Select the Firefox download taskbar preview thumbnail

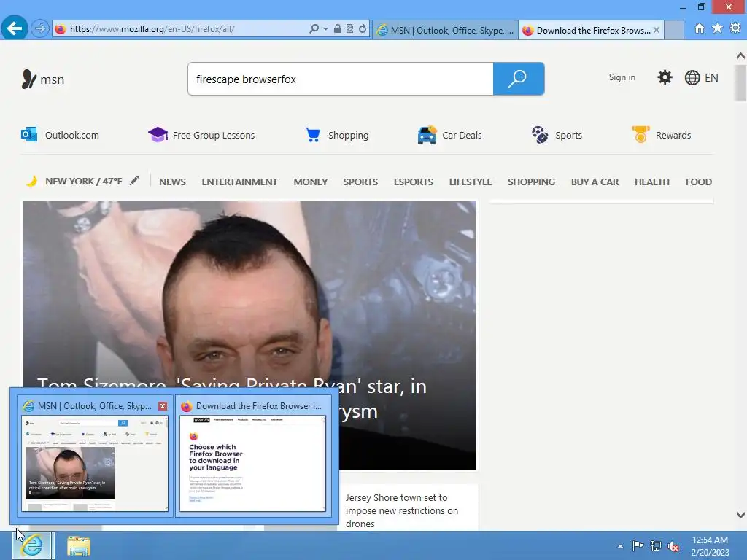click(253, 463)
